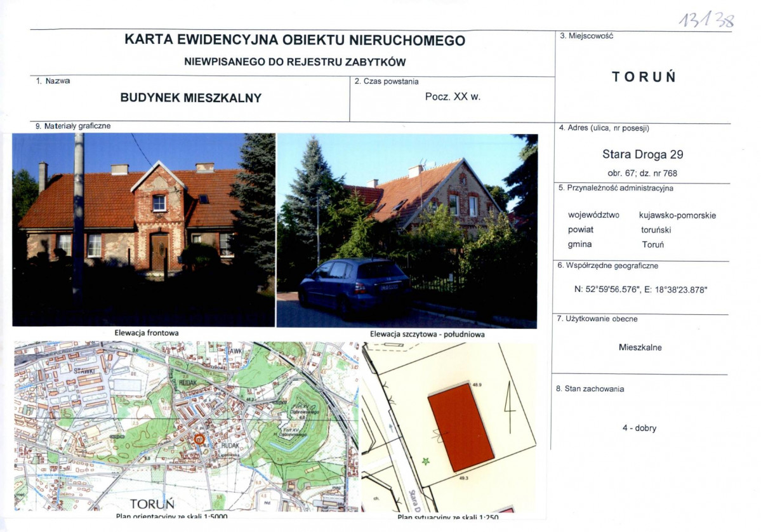Click the orange circle marker on the map
761x532 pixels.
click(x=199, y=439)
